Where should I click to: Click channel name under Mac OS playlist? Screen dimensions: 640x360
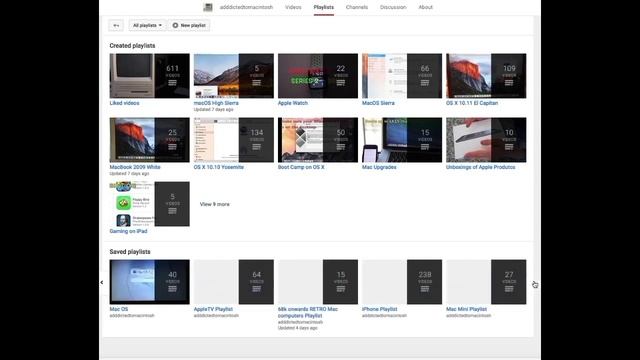click(x=132, y=316)
